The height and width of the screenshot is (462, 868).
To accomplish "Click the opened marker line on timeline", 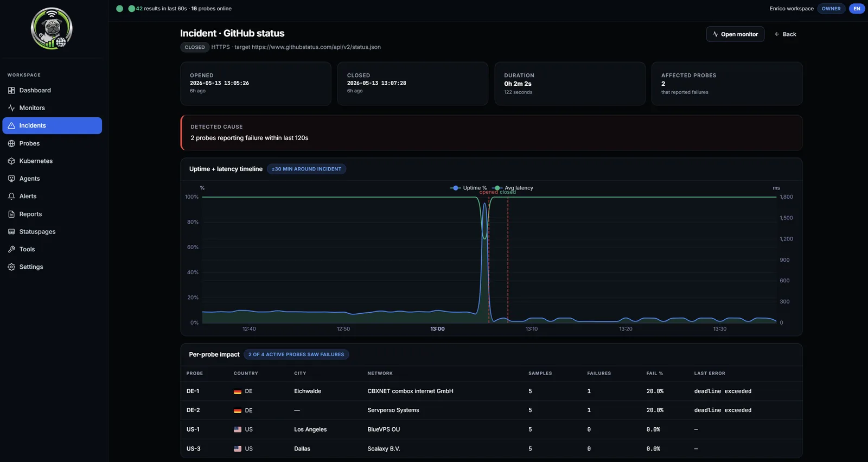I will [x=489, y=260].
